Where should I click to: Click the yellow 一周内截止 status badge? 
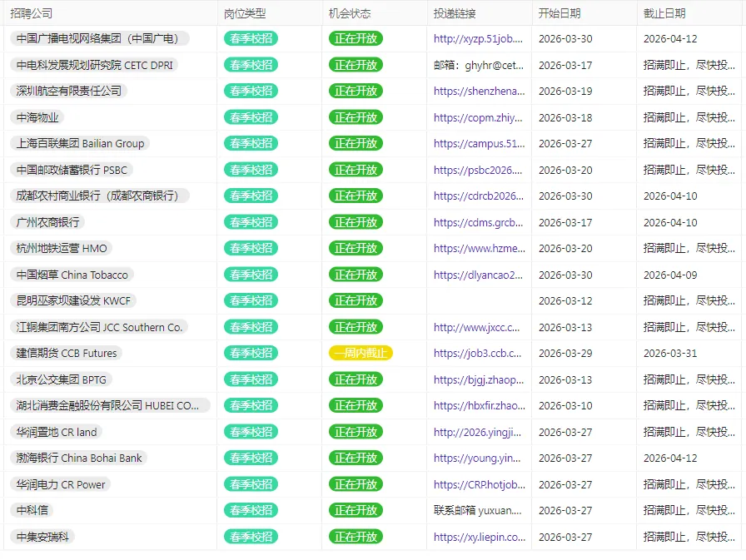point(361,353)
